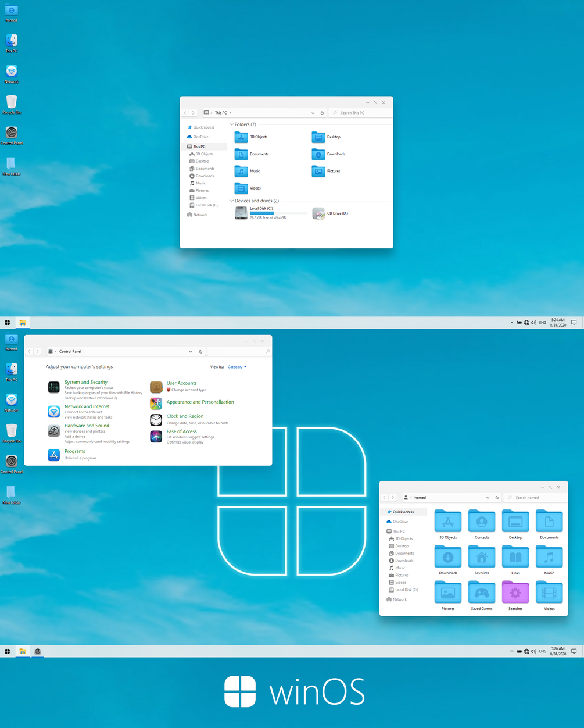Click the Local Disk (C:) storage usage bar

pos(278,213)
